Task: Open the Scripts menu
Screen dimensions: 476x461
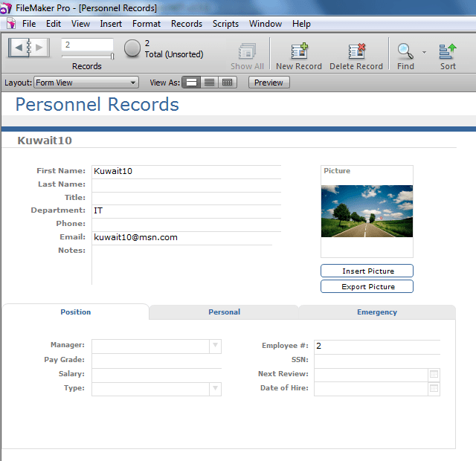Action: click(x=225, y=24)
